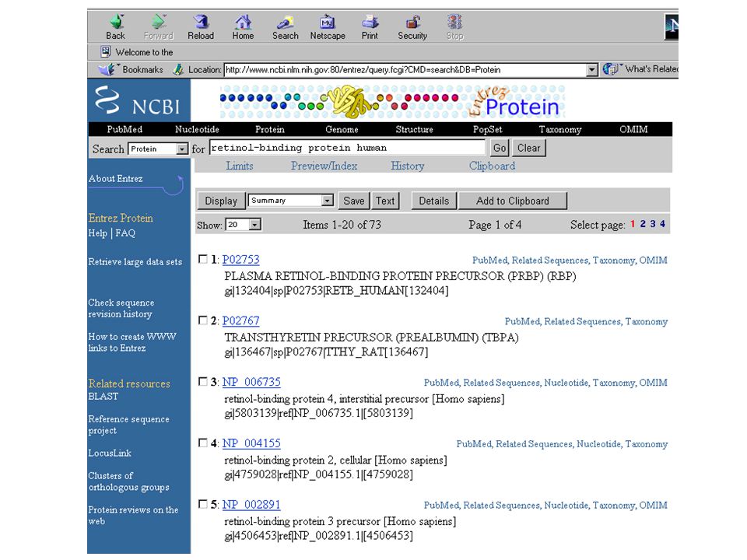Open the Preview/Index tab
The height and width of the screenshot is (560, 747).
(x=324, y=166)
